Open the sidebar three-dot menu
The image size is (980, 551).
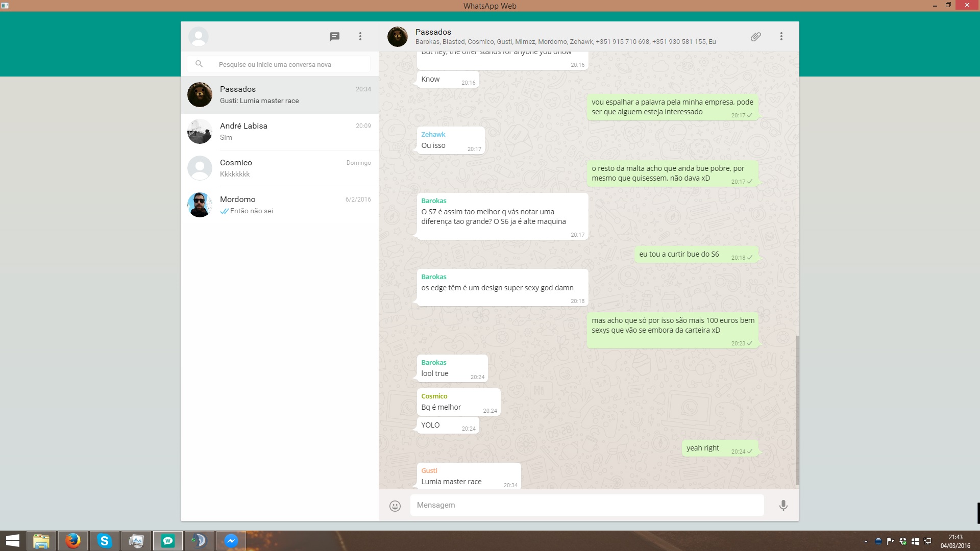tap(360, 37)
